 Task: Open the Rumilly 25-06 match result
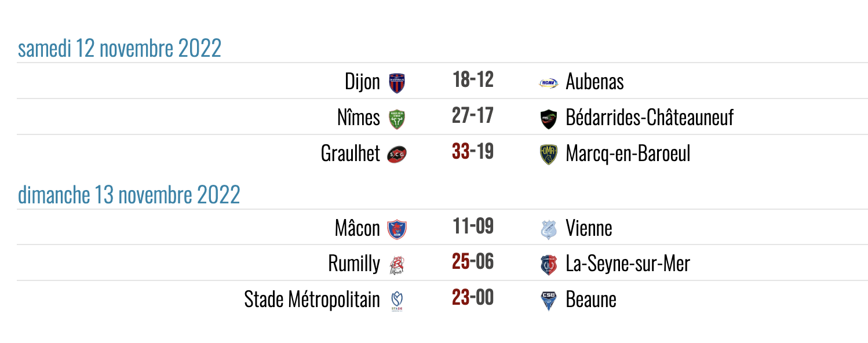473,262
